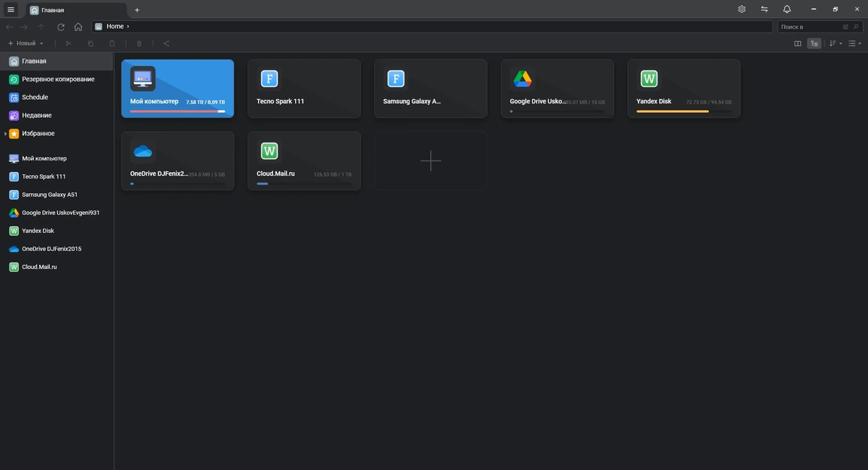This screenshot has height=470, width=868.
Task: Click 126.53 GB / 1 TB text
Action: (x=333, y=174)
